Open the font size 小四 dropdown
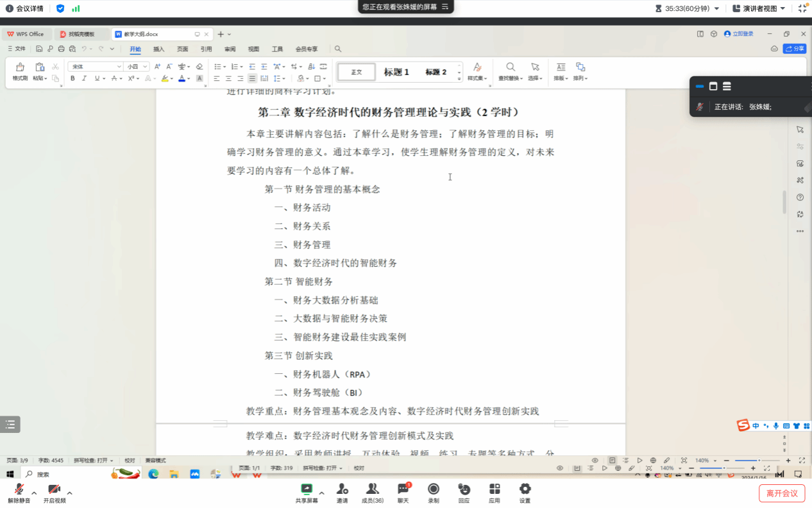The height and width of the screenshot is (508, 812). (x=146, y=67)
